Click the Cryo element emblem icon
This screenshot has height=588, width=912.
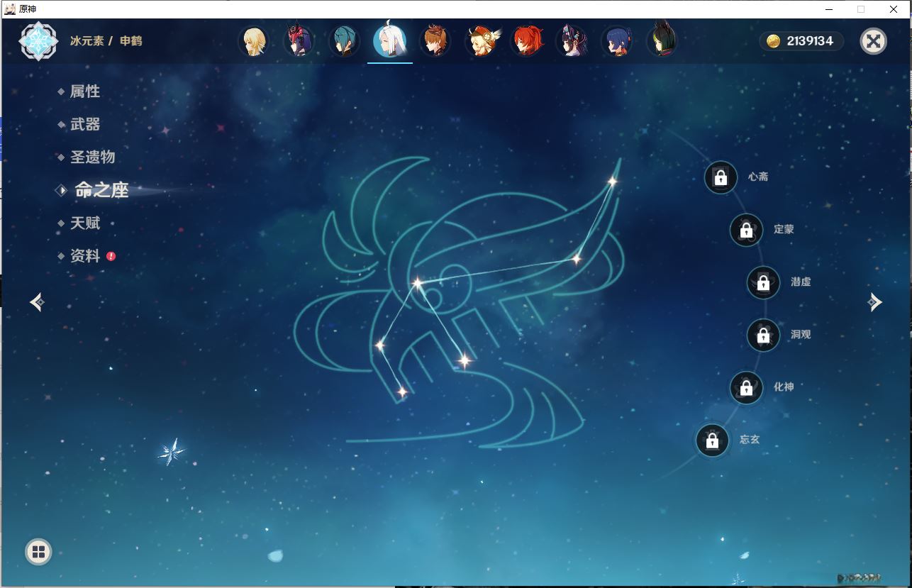point(38,41)
